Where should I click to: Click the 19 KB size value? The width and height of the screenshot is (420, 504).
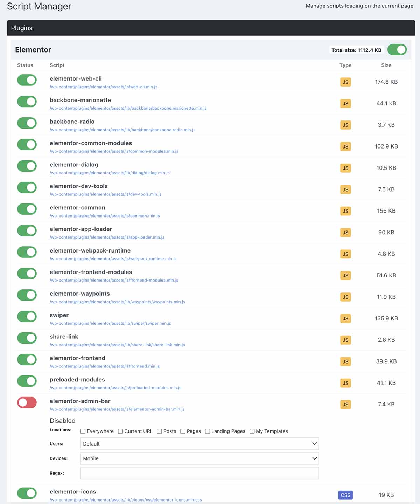click(386, 495)
